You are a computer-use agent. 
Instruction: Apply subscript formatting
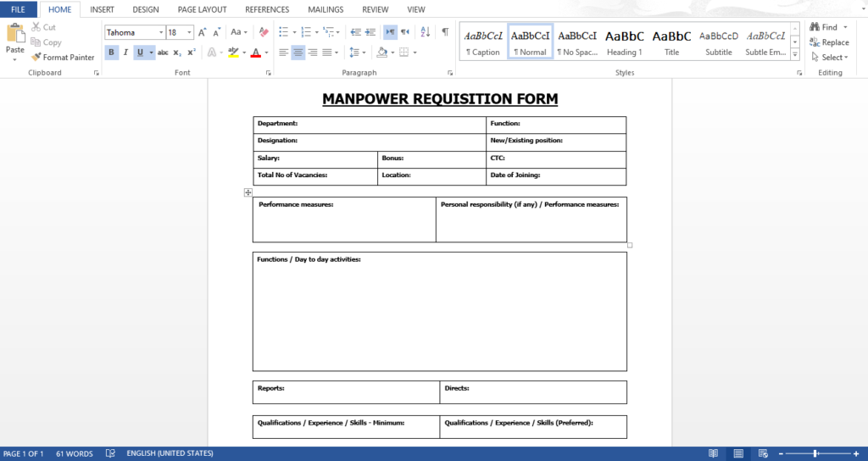pos(177,53)
